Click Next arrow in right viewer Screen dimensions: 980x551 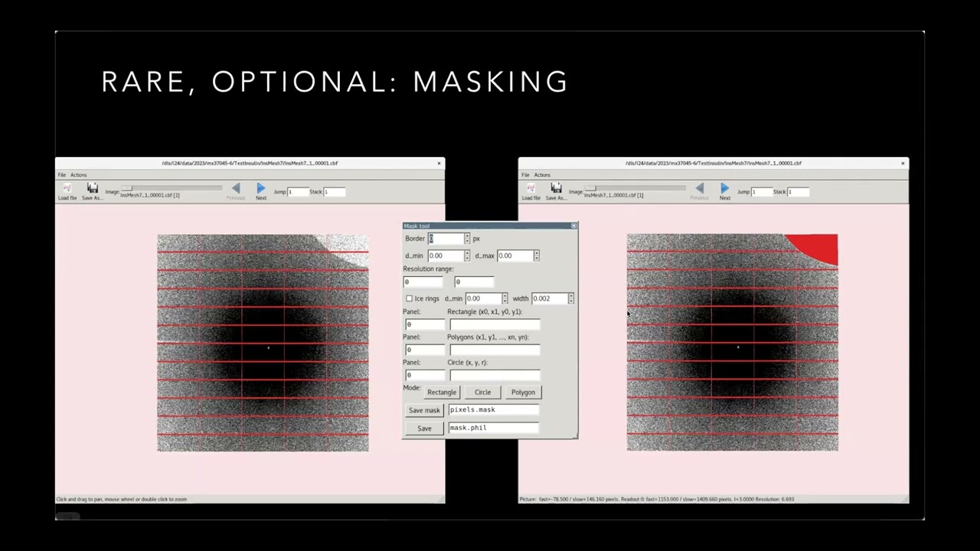tap(724, 188)
